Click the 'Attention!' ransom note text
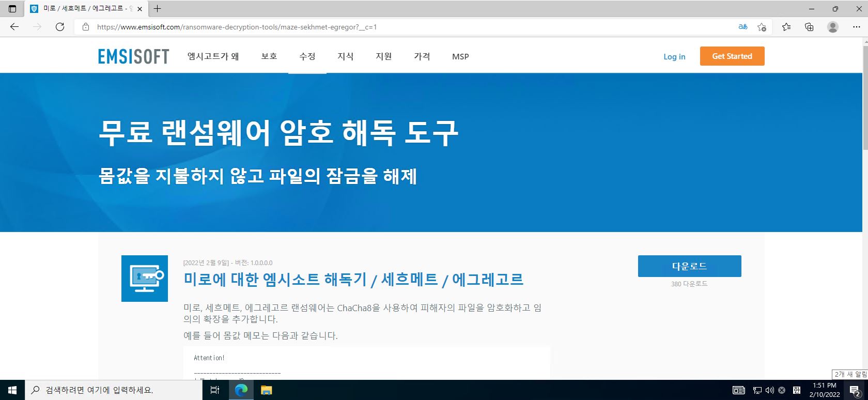Screen dimensions: 868x400 point(209,358)
